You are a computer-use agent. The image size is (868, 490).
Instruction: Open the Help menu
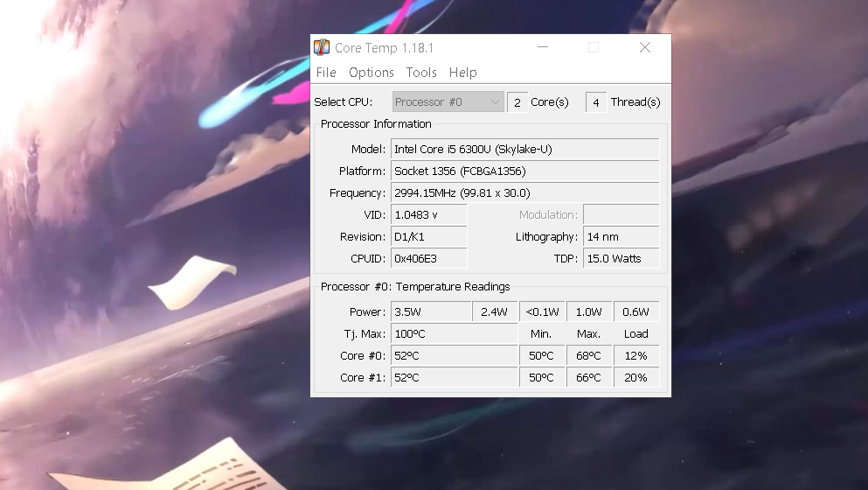(x=462, y=73)
